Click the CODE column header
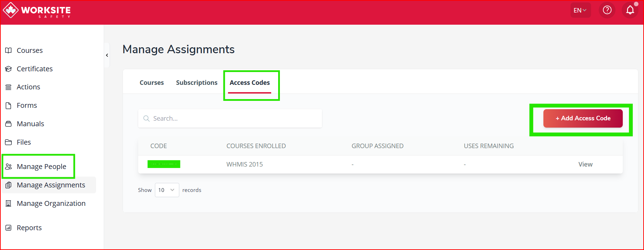 click(158, 146)
